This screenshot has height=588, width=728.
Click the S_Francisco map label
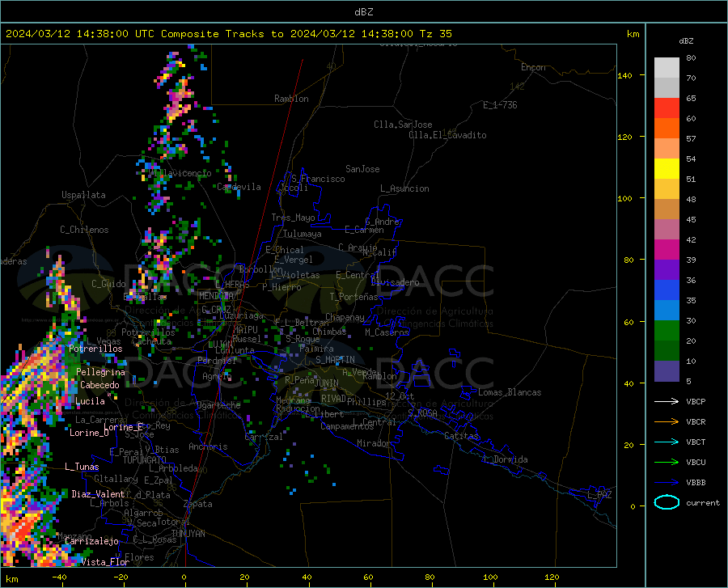tap(318, 179)
